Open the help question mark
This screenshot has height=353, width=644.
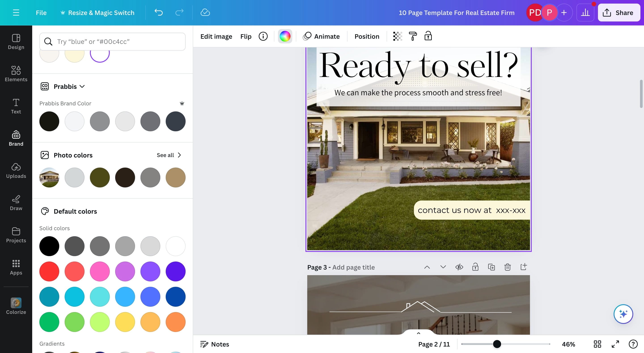[x=633, y=344]
